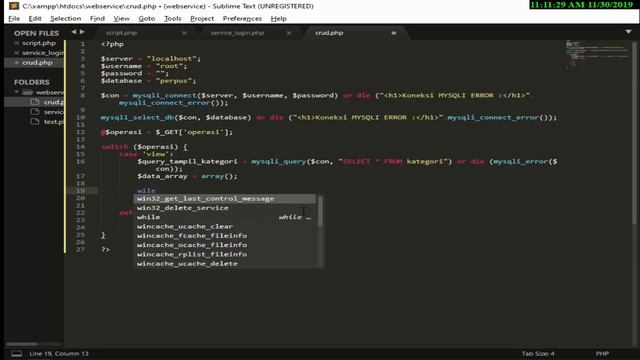The width and height of the screenshot is (640, 360).
Task: Open the Find menu
Action: [97, 18]
